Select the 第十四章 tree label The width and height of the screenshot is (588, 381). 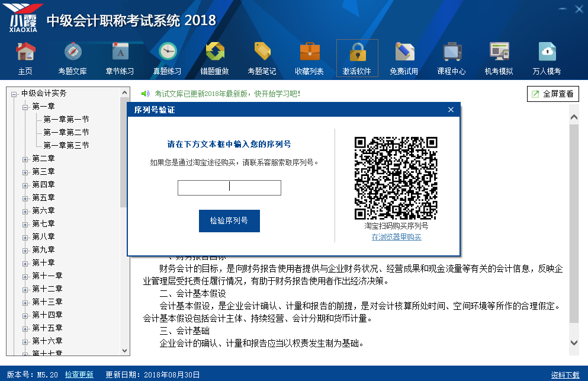[x=47, y=315]
